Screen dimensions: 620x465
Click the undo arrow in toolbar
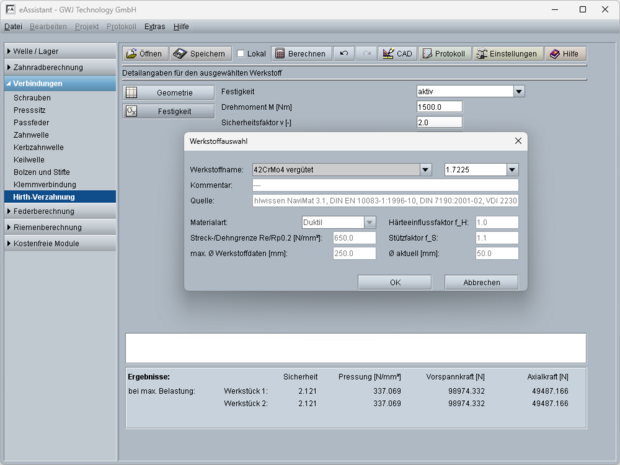pos(345,53)
